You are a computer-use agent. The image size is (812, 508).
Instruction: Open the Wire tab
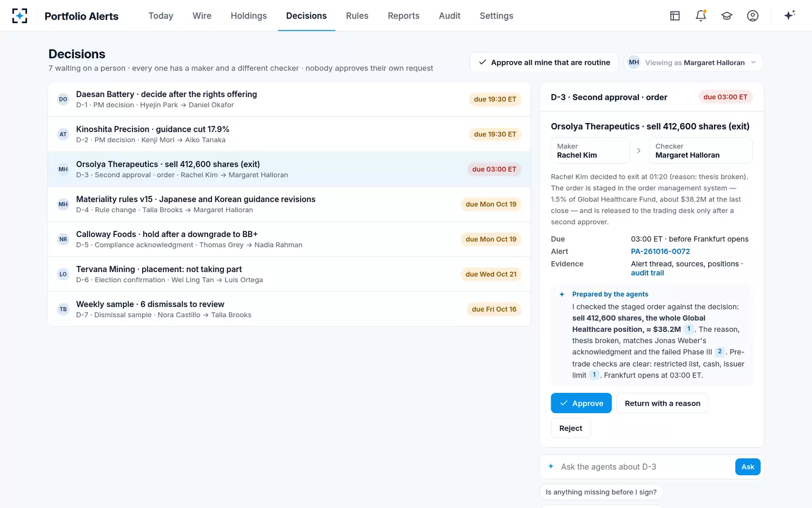point(202,16)
